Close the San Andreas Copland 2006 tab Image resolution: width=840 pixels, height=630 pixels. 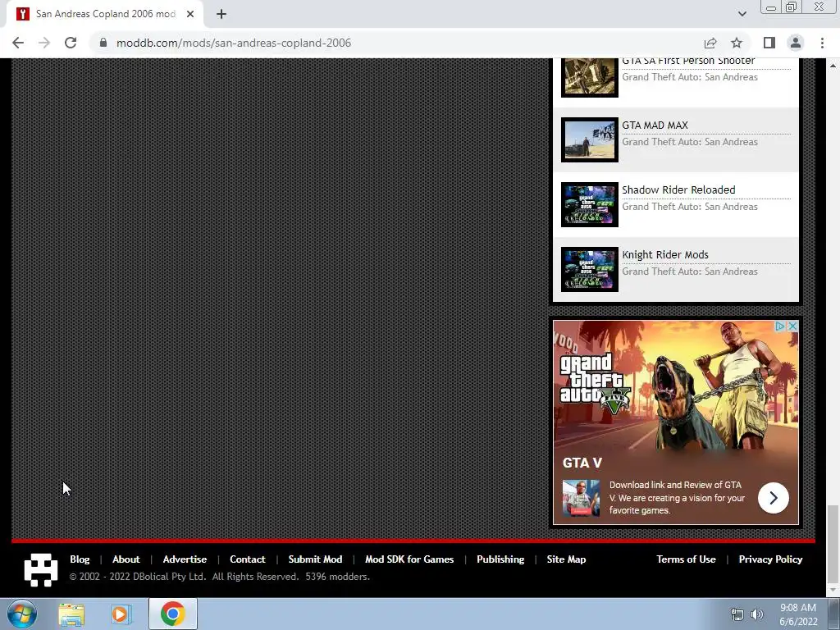pos(190,14)
